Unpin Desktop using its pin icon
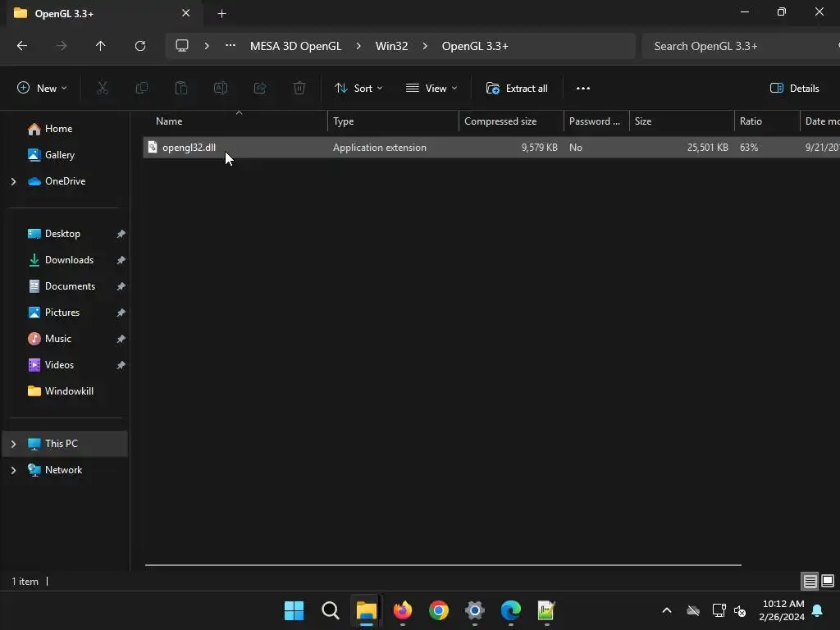 pyautogui.click(x=121, y=234)
